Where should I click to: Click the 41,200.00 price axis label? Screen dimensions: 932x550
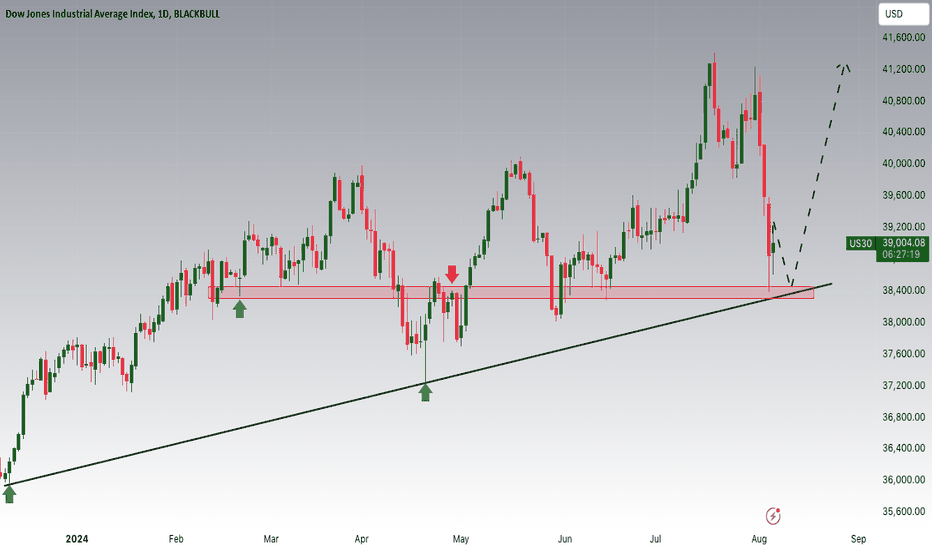coord(903,69)
